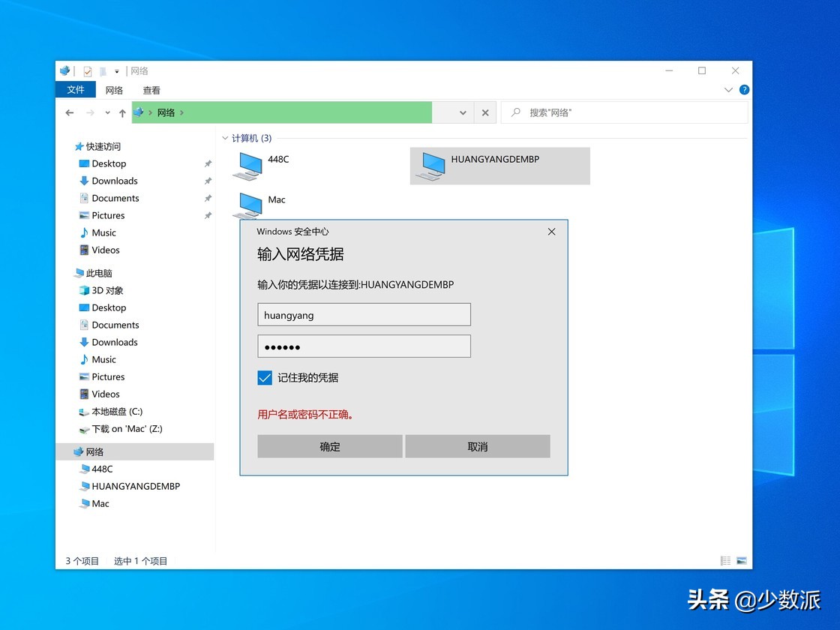Select the HUANGYANGDEMBP computer in main pane
Screen dimensions: 840x630
point(499,166)
